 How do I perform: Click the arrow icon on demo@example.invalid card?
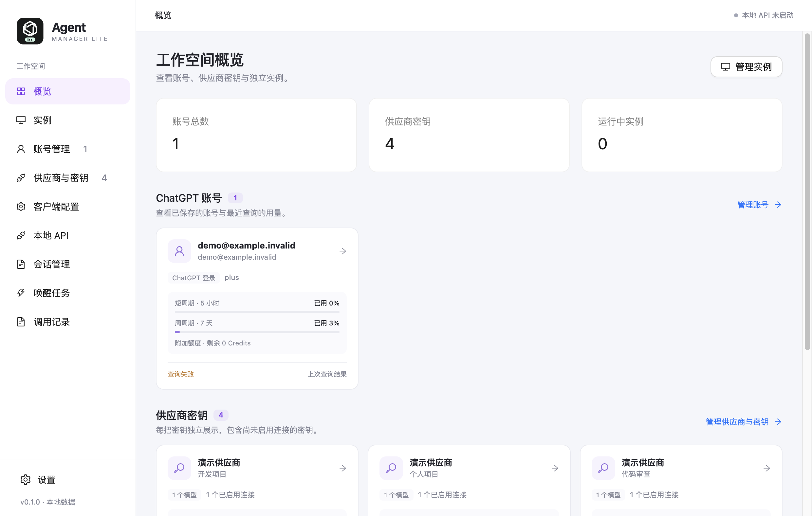coord(342,251)
